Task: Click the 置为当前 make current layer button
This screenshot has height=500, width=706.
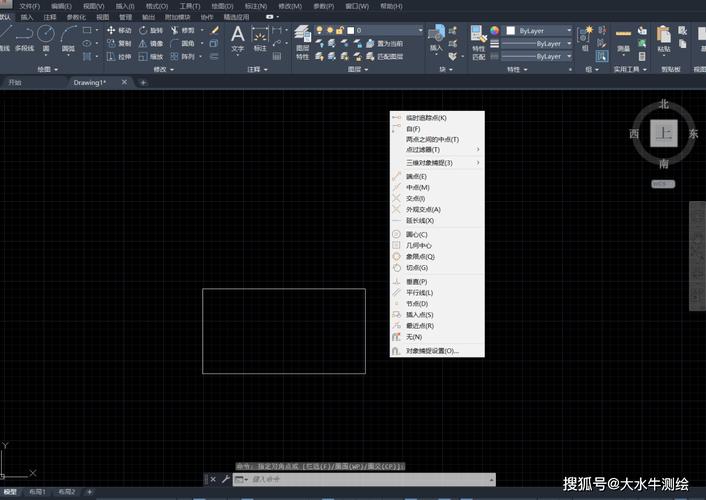Action: (x=385, y=43)
